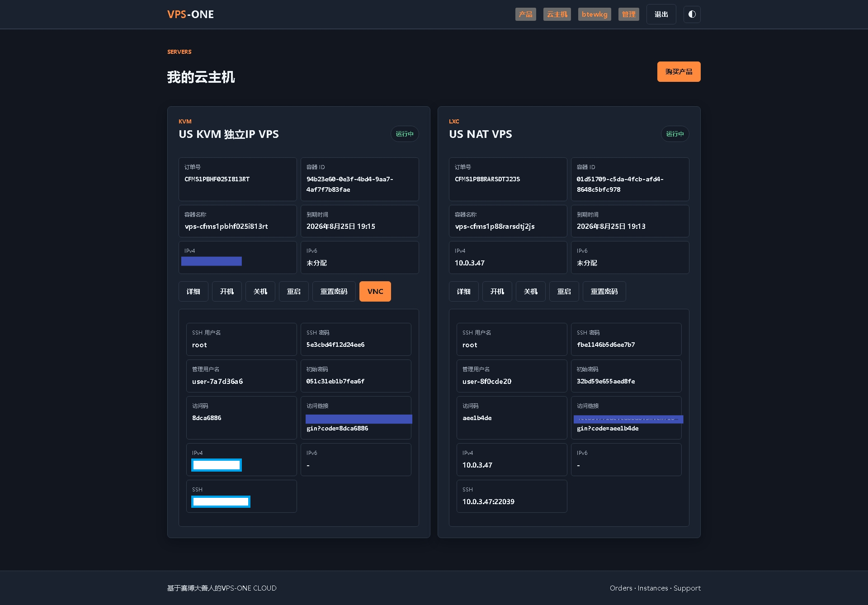Launch VNC for the KVM VPS
The width and height of the screenshot is (868, 605).
375,291
